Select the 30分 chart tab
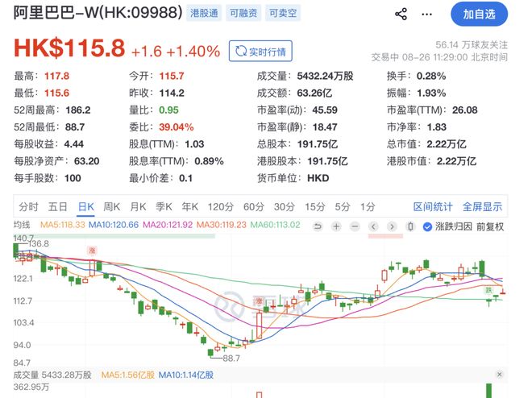This screenshot has width=532, height=398. [x=285, y=206]
